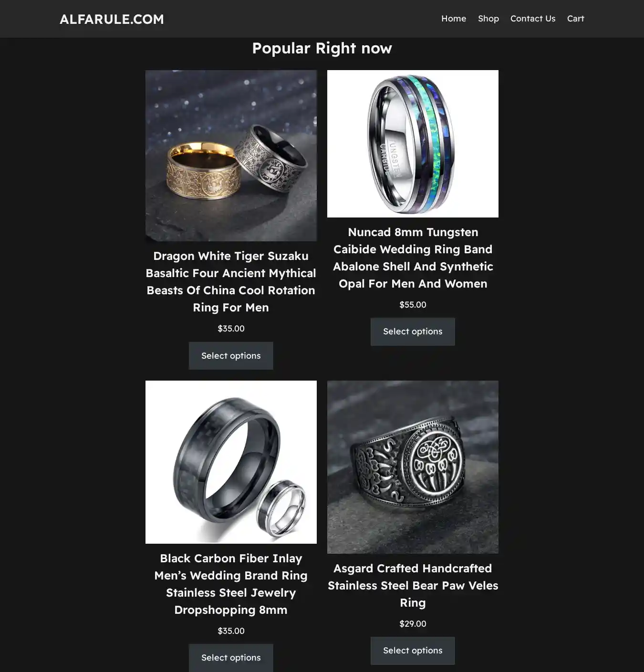
Task: Click the $55.00 price of Nuncad ring
Action: coord(413,304)
